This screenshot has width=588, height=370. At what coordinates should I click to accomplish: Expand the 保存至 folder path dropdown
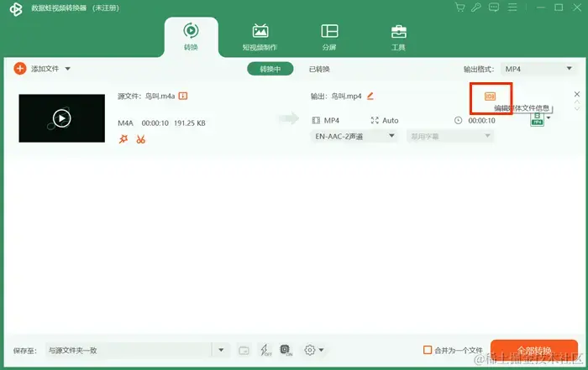[221, 350]
